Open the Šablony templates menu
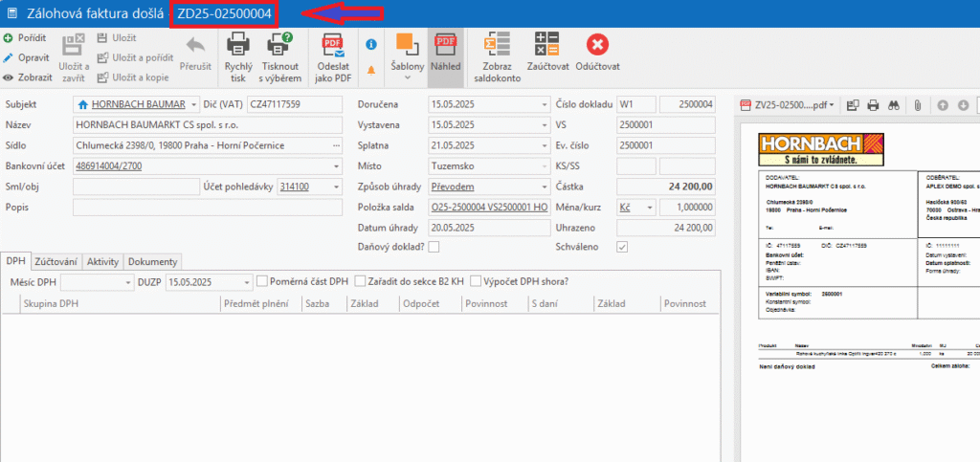Screen dimensions: 980x462 coord(407,55)
